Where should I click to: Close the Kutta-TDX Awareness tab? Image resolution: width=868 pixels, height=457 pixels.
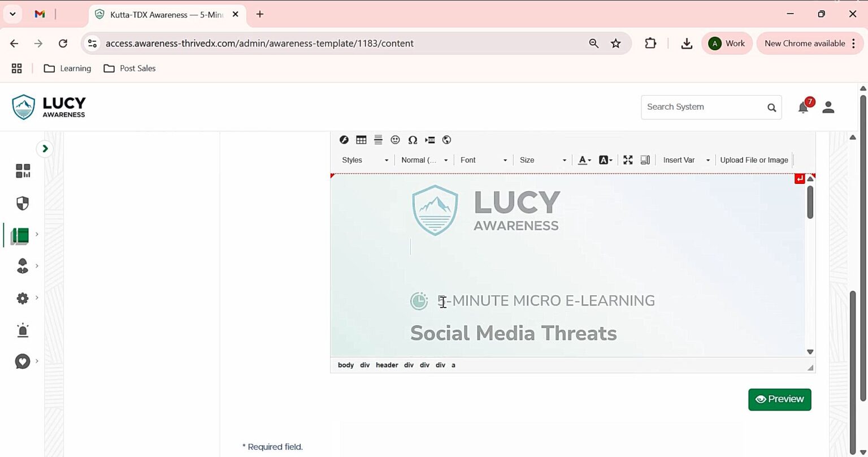click(236, 15)
